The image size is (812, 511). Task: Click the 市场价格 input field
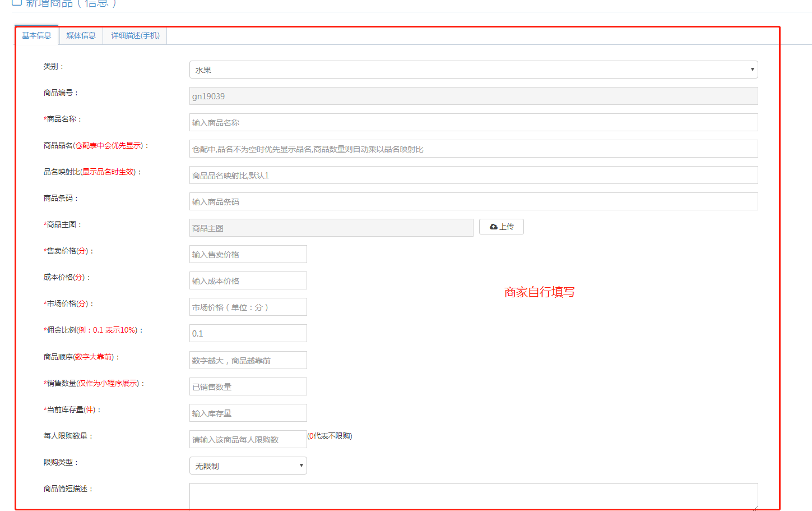[248, 307]
